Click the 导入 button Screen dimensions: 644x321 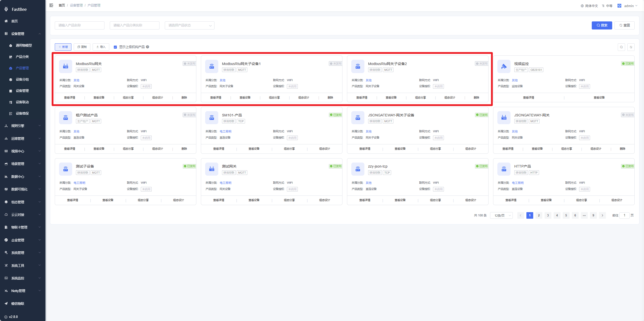click(101, 47)
